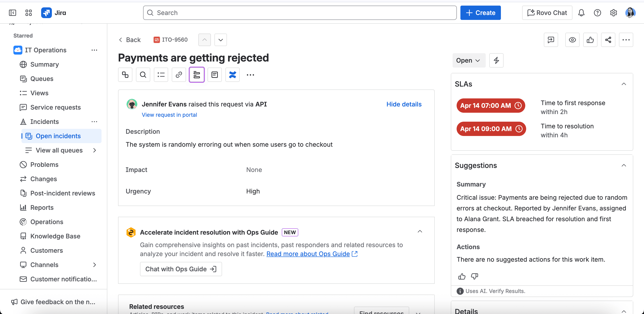Screen dimensions: 644x314
Task: Open the notifications bell
Action: pos(581,13)
